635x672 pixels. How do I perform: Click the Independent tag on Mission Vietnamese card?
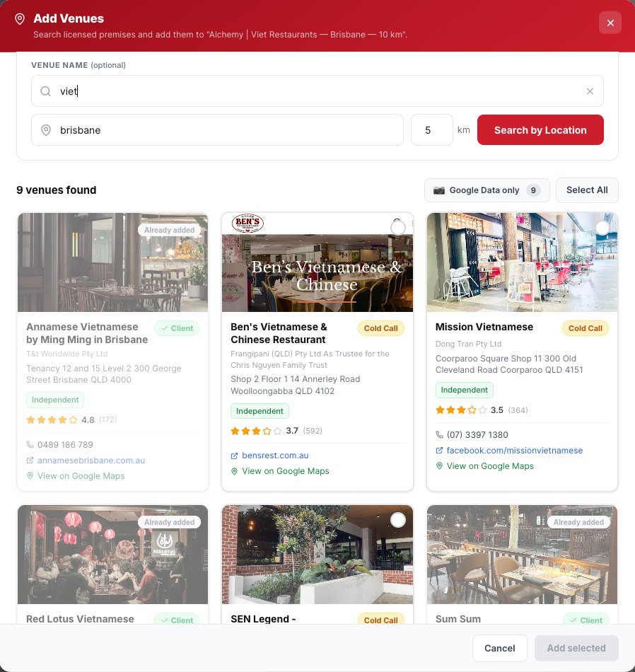(x=465, y=390)
